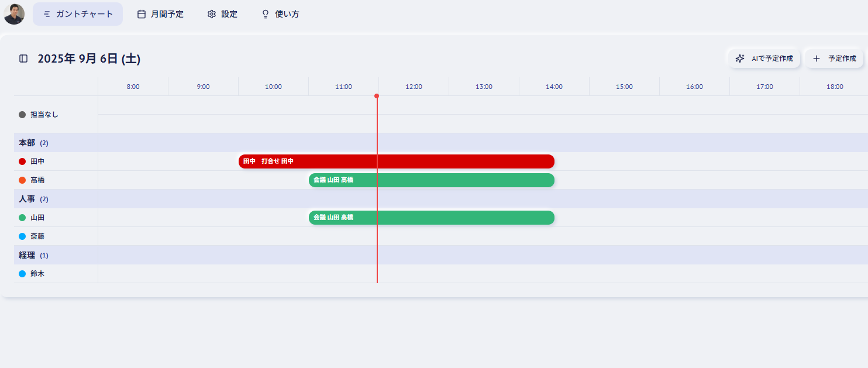
Task: Collapse the 経理 department group
Action: click(x=27, y=255)
